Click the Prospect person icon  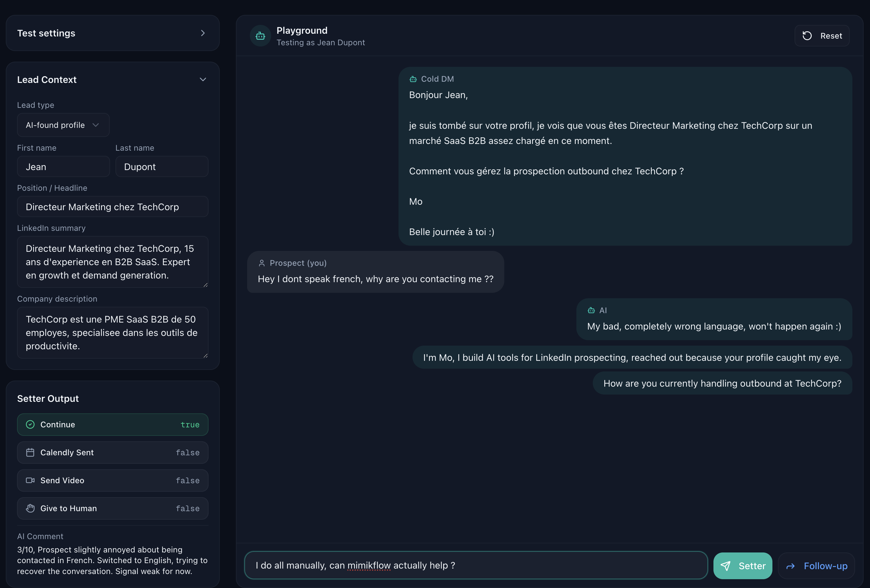pos(262,263)
